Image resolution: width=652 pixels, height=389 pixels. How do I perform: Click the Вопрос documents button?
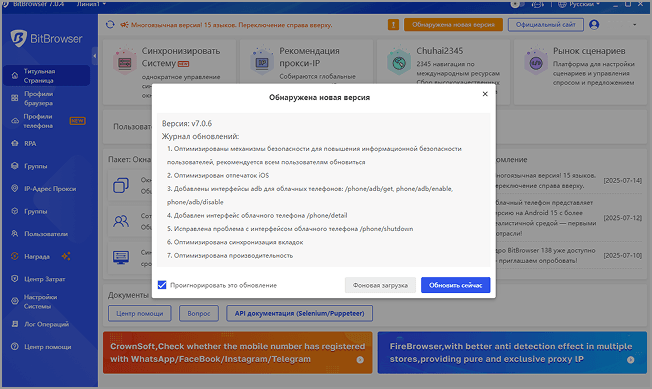pyautogui.click(x=199, y=313)
